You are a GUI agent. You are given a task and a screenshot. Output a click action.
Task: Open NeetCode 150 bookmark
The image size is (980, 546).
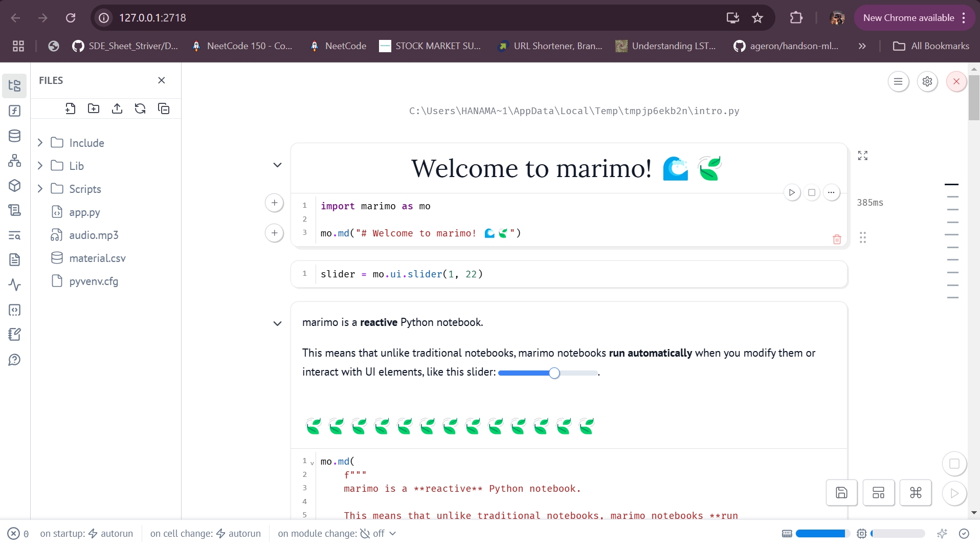coord(242,46)
